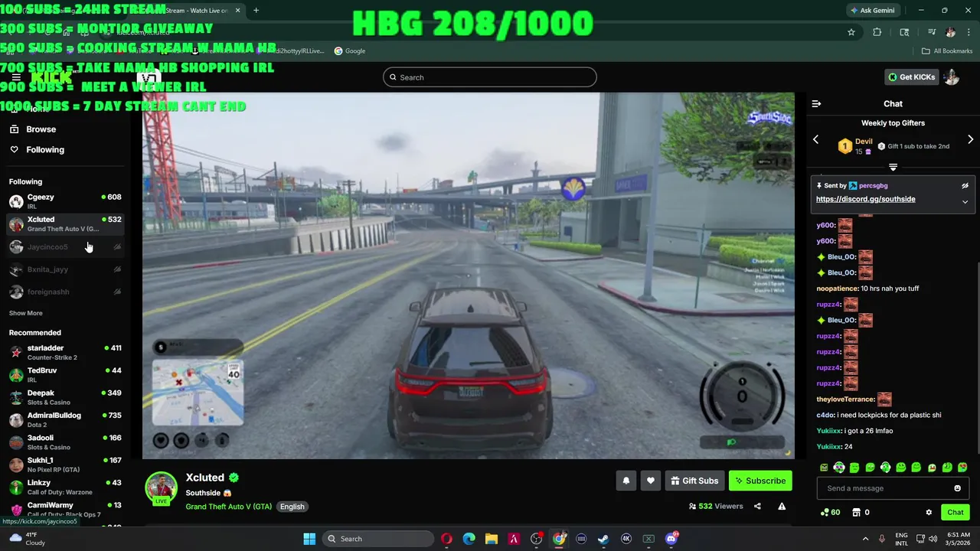Open the emoji picker in message box

pyautogui.click(x=957, y=488)
